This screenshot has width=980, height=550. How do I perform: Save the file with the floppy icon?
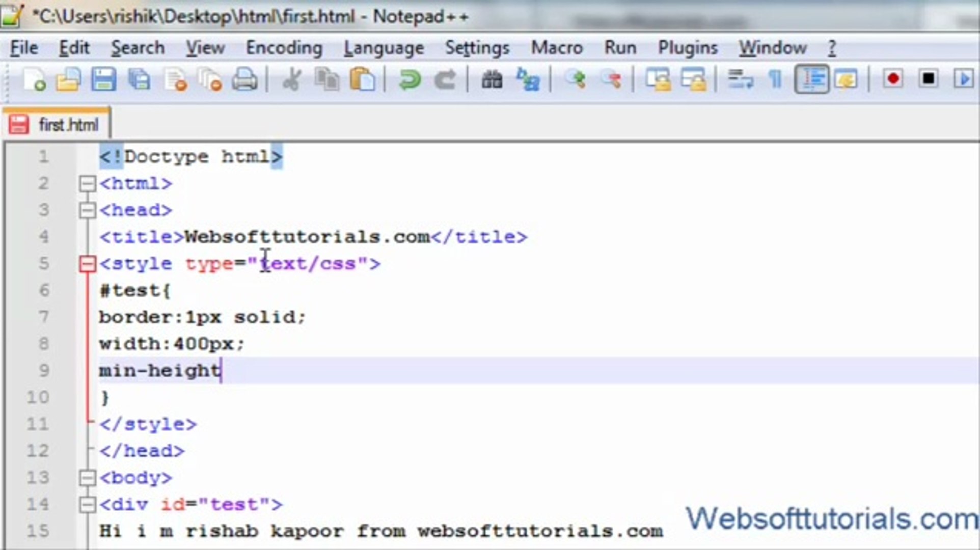104,80
